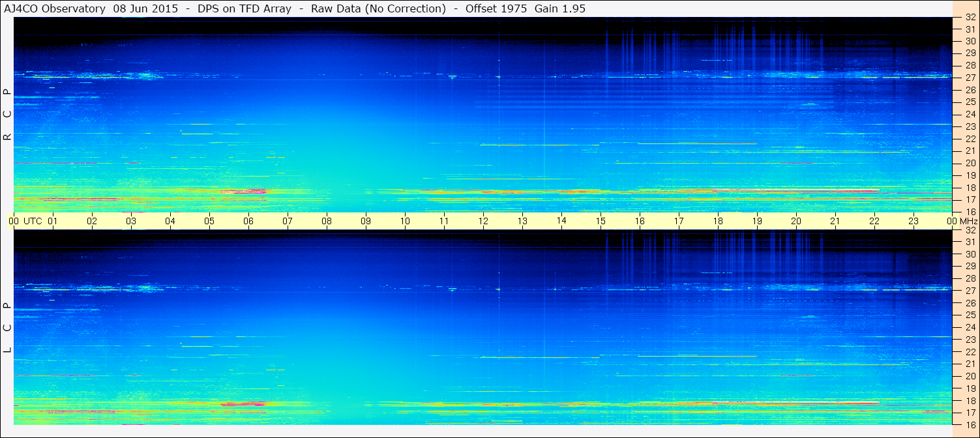
Task: Select the 01 hour tick label
Action: click(x=53, y=221)
